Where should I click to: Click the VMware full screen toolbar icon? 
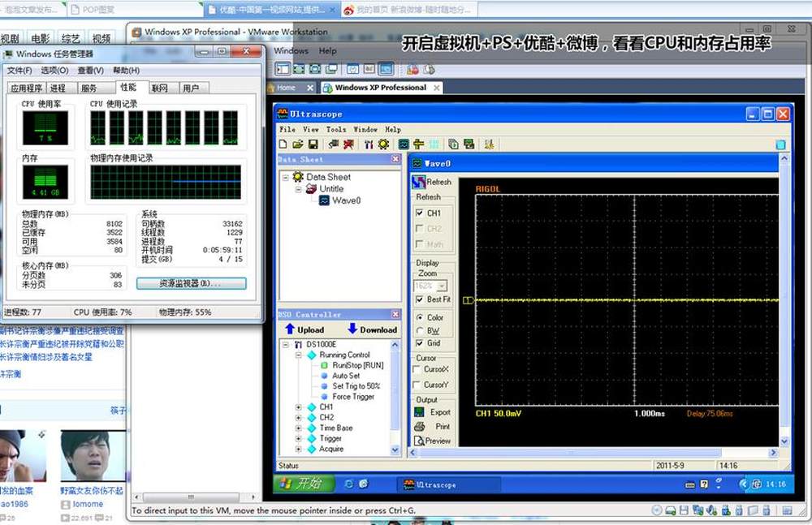pyautogui.click(x=299, y=69)
